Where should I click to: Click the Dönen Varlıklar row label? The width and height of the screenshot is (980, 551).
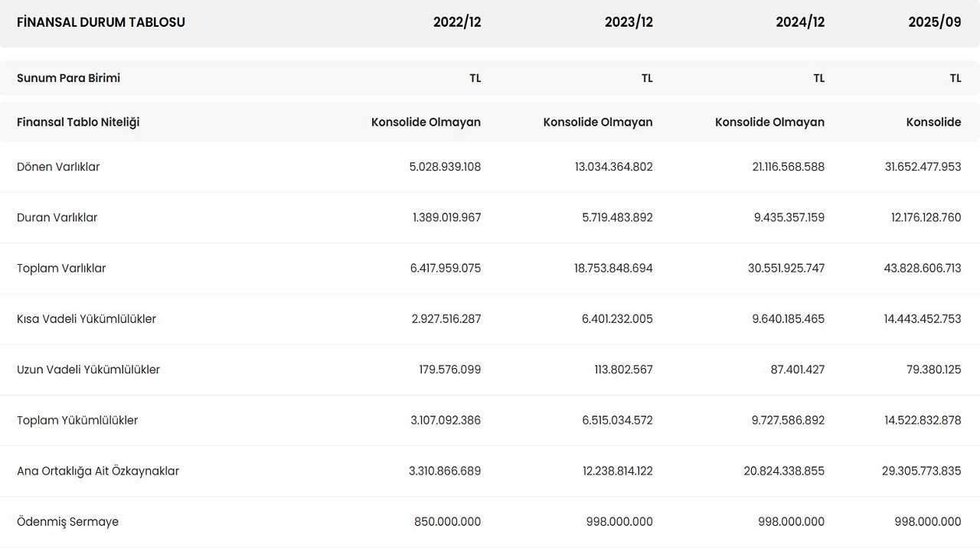tap(58, 167)
